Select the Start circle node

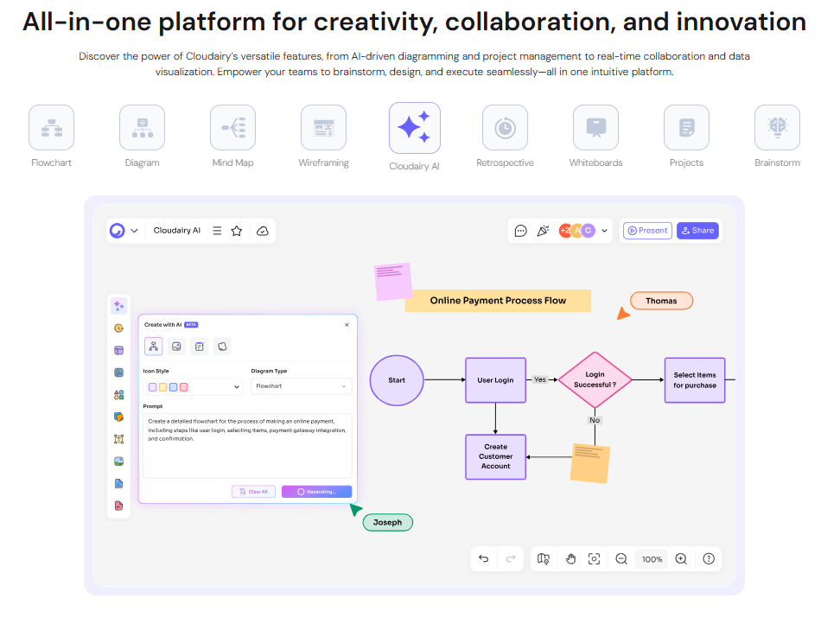coord(397,380)
